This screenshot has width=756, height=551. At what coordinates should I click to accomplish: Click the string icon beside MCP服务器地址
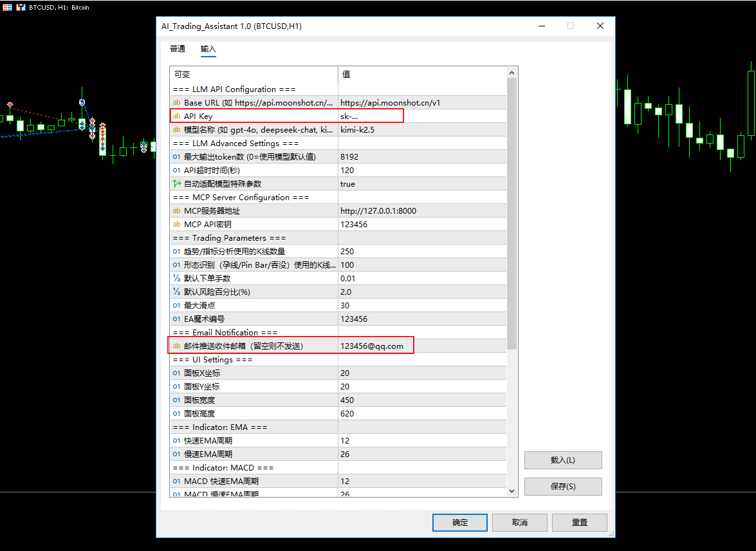176,211
